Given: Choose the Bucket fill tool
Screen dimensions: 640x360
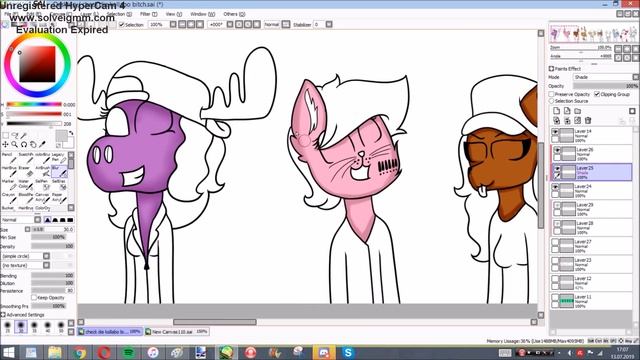Looking at the screenshot, I should pyautogui.click(x=9, y=208).
